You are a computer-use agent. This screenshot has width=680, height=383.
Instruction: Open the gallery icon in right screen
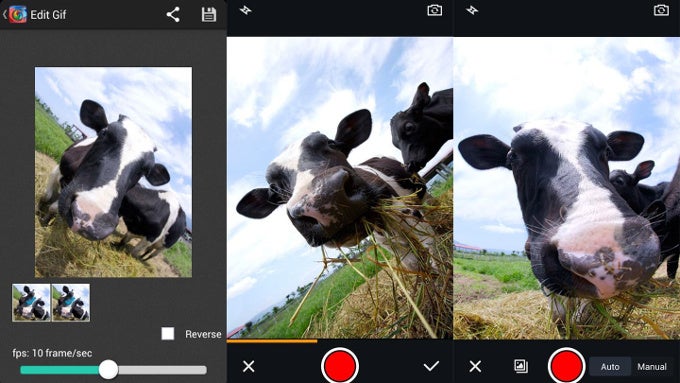point(521,366)
